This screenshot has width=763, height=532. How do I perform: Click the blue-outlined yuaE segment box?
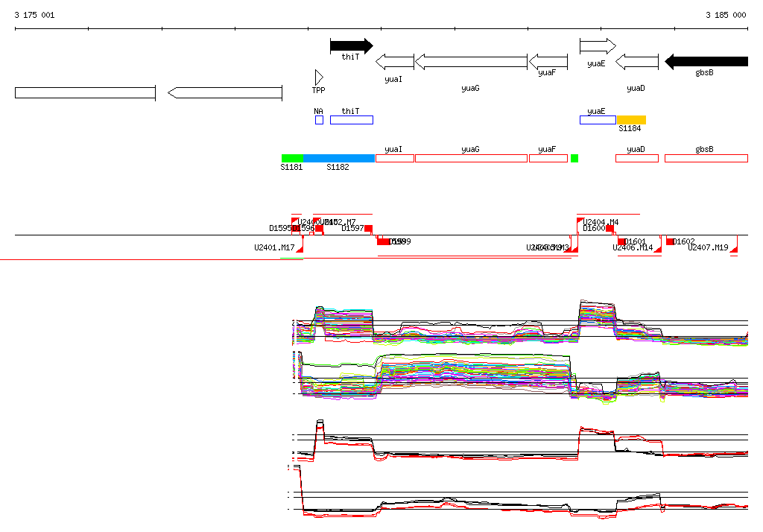pyautogui.click(x=598, y=120)
